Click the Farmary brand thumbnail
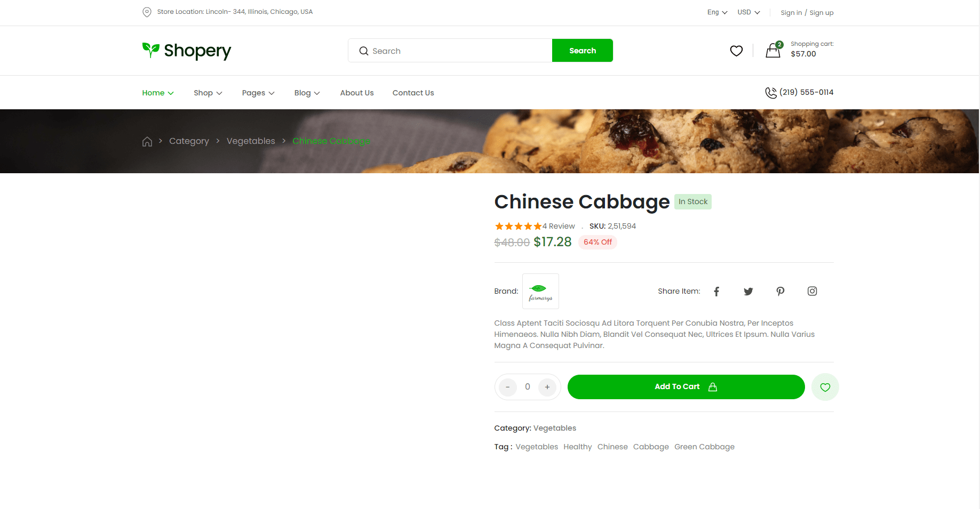The width and height of the screenshot is (980, 509). [x=540, y=291]
